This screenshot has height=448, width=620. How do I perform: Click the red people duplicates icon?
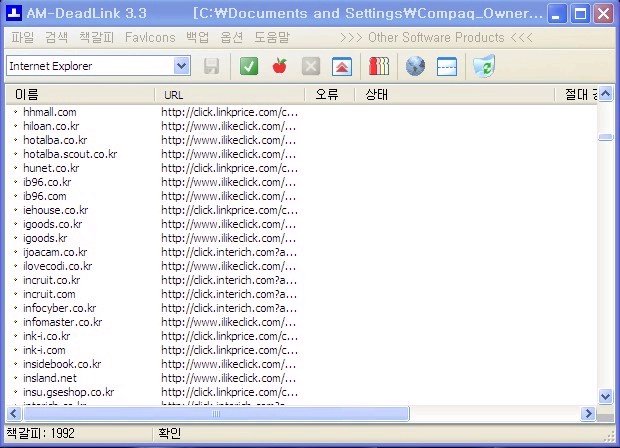pos(379,66)
